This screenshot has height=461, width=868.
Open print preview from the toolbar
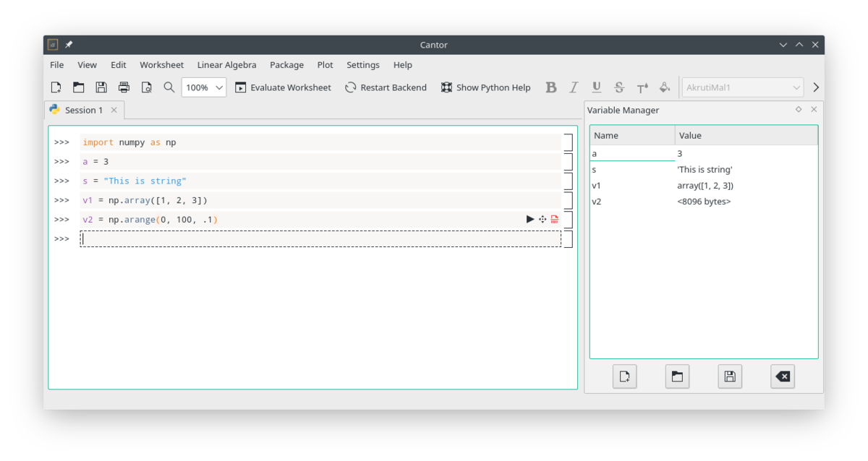(146, 87)
